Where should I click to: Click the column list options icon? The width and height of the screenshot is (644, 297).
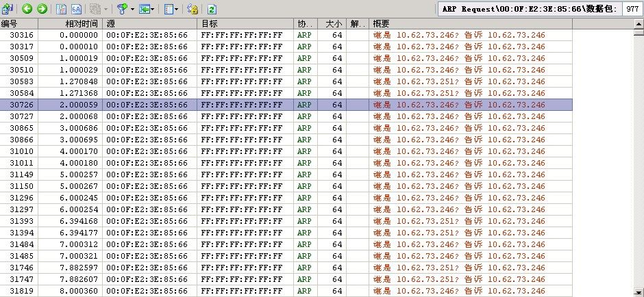[x=169, y=9]
